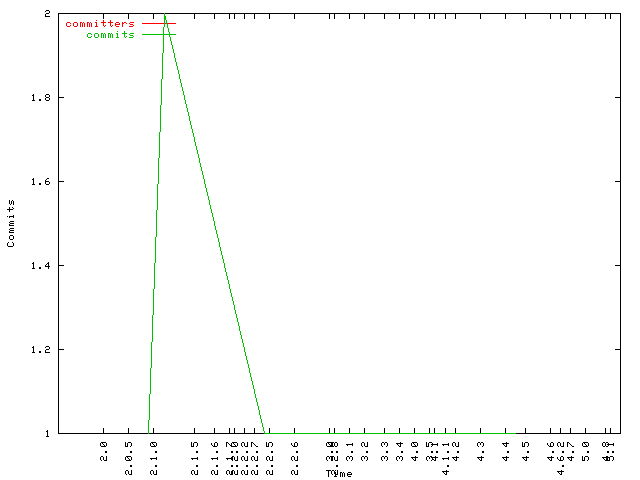Select the 2.2.6 version tick label
Image resolution: width=640 pixels, height=480 pixels.
point(294,455)
